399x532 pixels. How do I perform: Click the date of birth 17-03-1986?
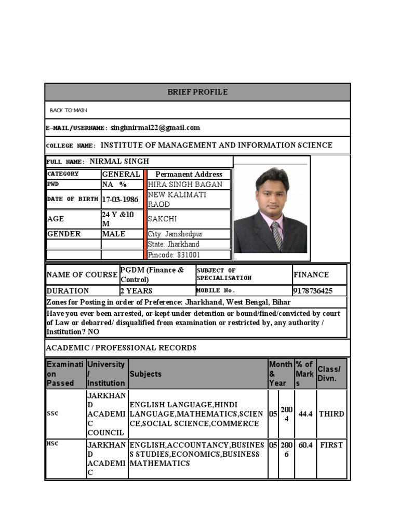[122, 199]
